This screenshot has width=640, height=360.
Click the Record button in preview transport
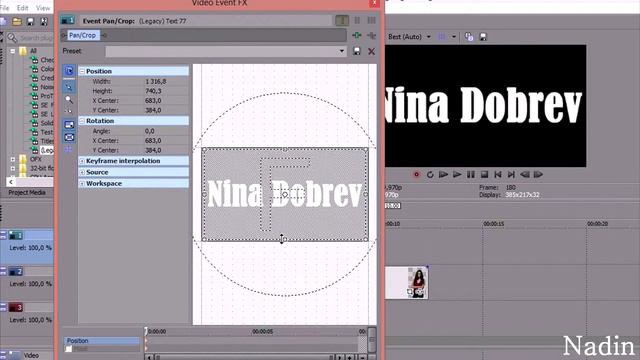tap(416, 175)
